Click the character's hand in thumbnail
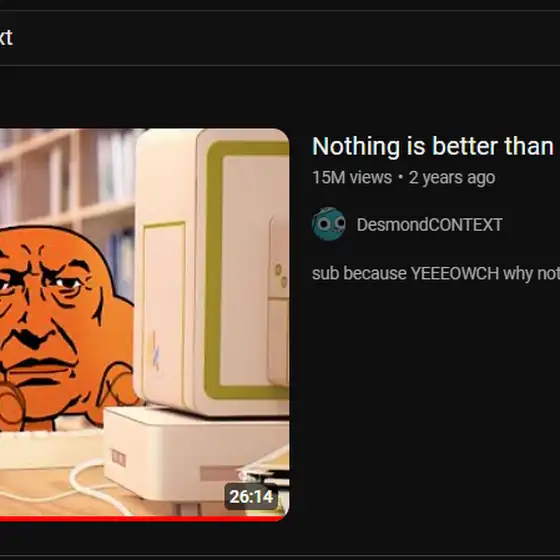The image size is (560, 560). (x=118, y=384)
